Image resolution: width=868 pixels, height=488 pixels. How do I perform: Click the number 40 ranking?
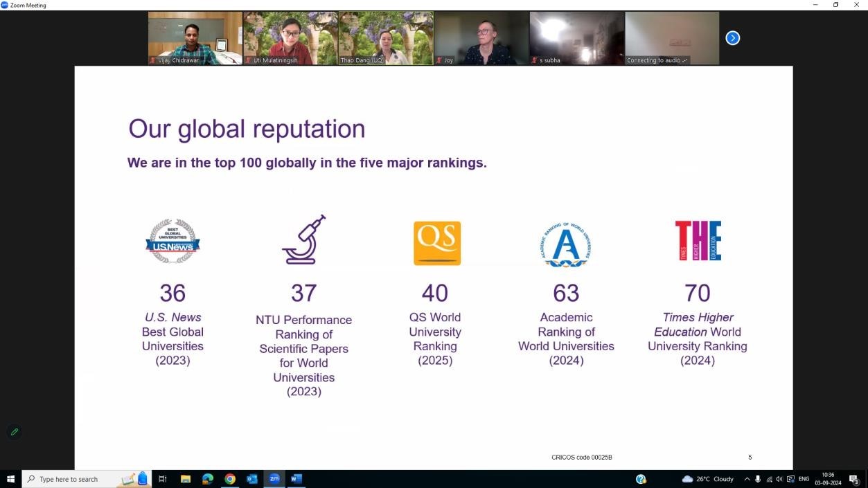[435, 293]
